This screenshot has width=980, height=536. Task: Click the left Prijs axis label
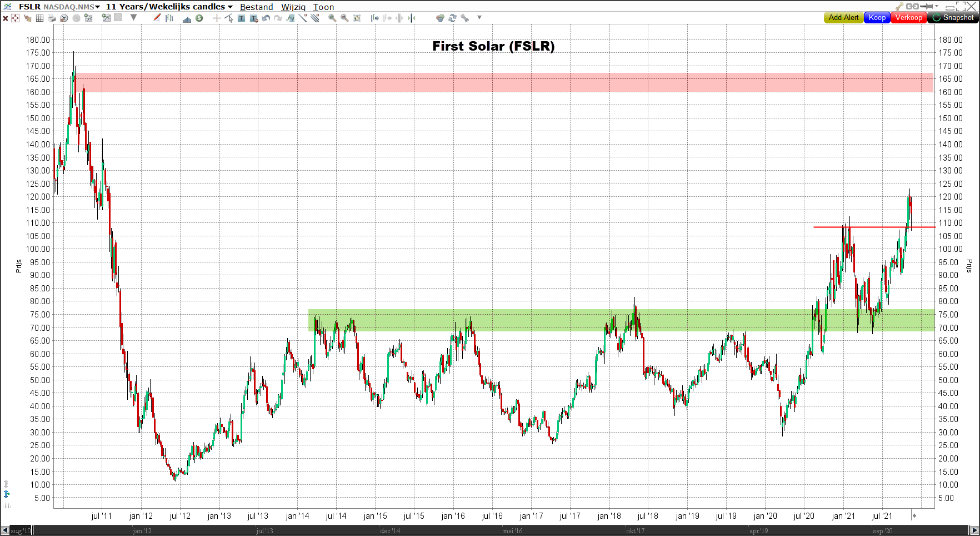19,266
